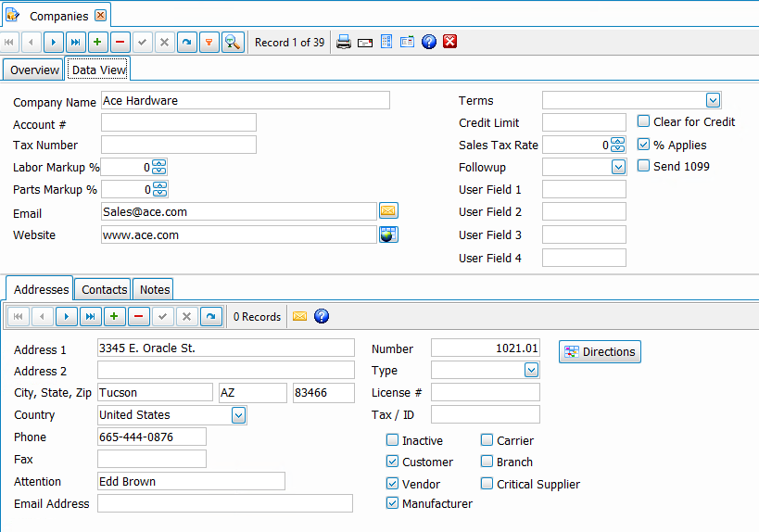Screen dimensions: 759x532
Task: Click the Zip code field 83466
Action: (323, 393)
